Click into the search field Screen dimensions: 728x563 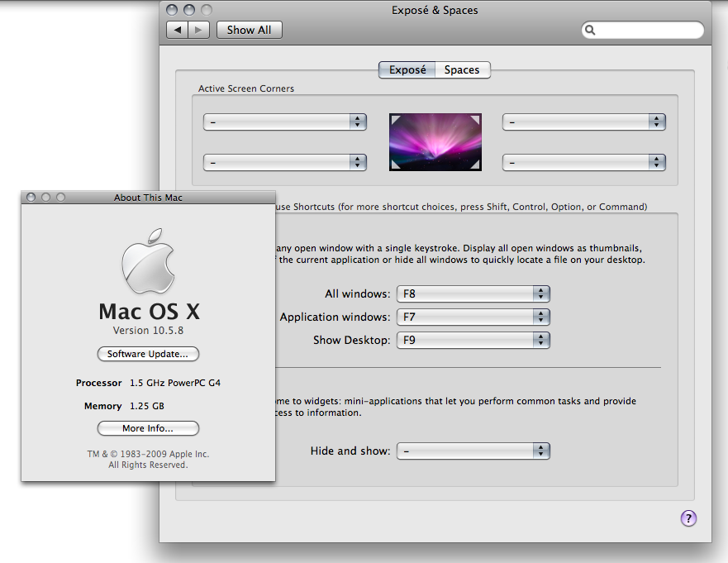coord(643,31)
